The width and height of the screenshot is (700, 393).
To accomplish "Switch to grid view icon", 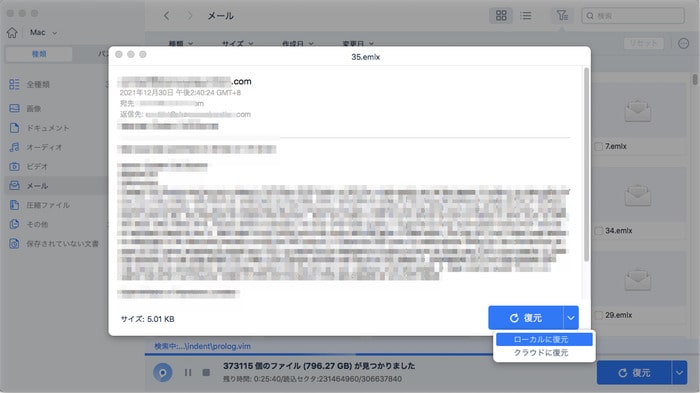I will [501, 16].
